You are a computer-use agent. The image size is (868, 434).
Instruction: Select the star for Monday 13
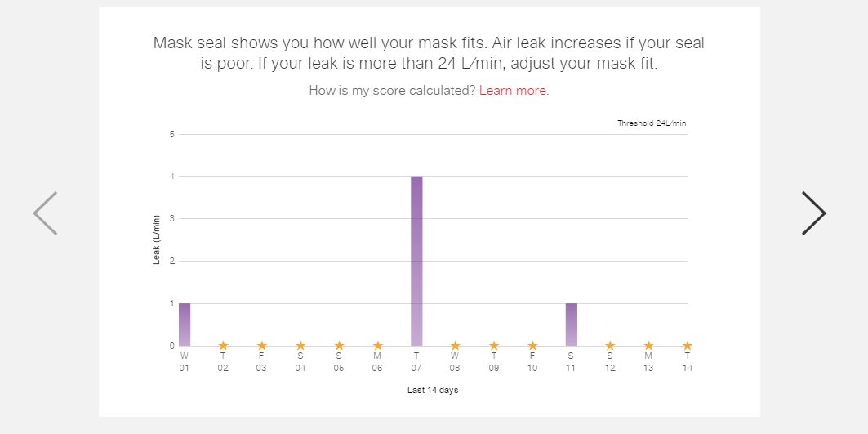coord(649,346)
